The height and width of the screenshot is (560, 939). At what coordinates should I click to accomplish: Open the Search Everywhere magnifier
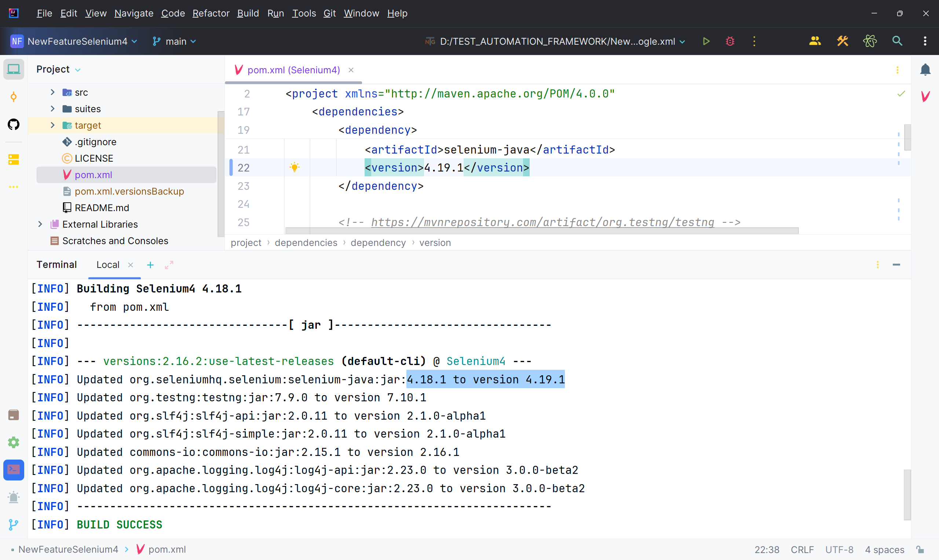point(898,41)
